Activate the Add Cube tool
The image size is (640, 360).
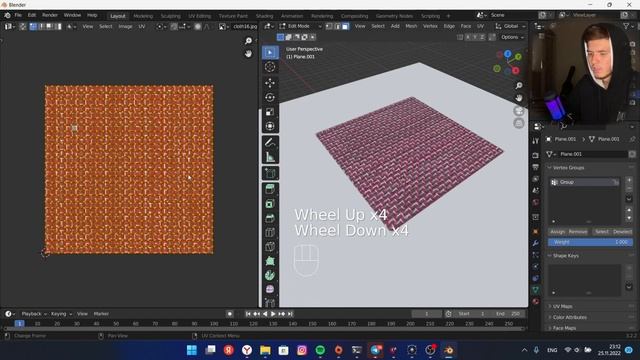tap(270, 173)
